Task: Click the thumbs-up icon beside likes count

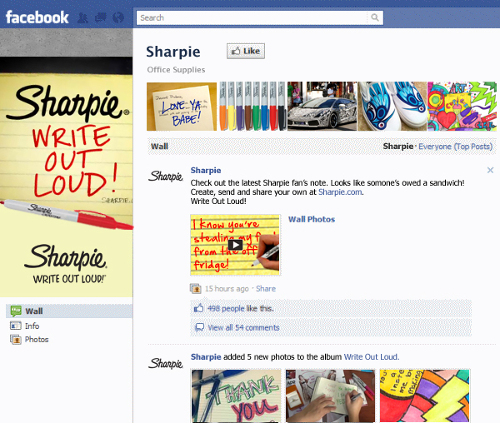Action: (x=199, y=308)
